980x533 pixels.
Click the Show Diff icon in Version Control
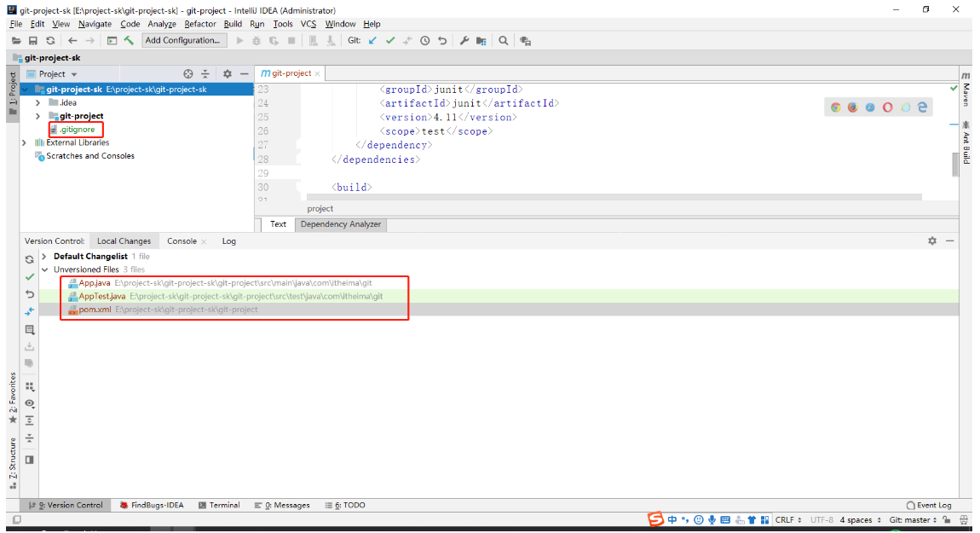29,311
